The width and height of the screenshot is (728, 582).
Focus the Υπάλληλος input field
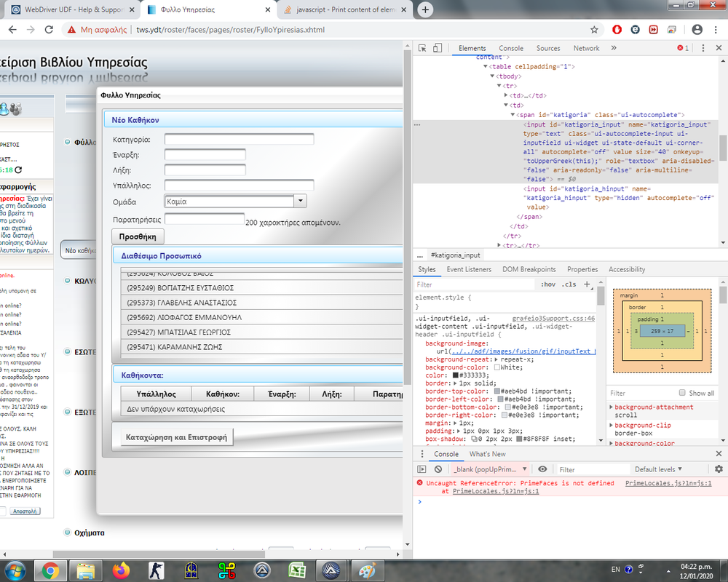coord(239,186)
